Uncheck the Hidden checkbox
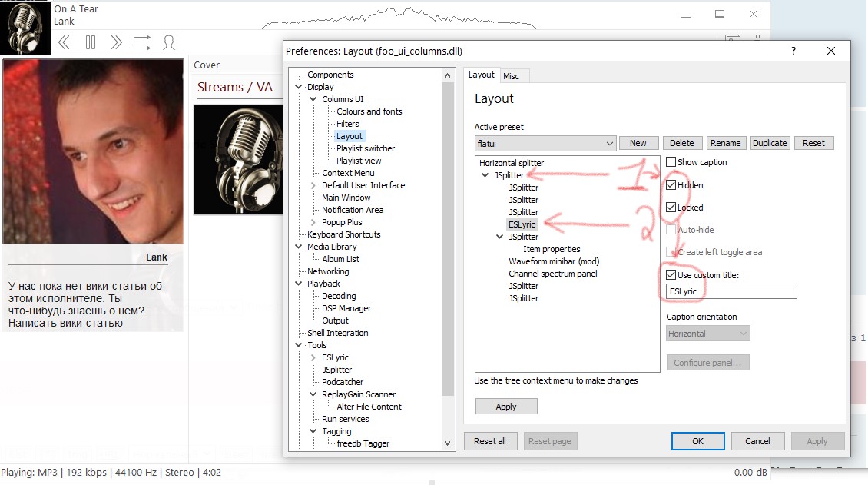Viewport: 868px width, 485px height. coord(671,185)
